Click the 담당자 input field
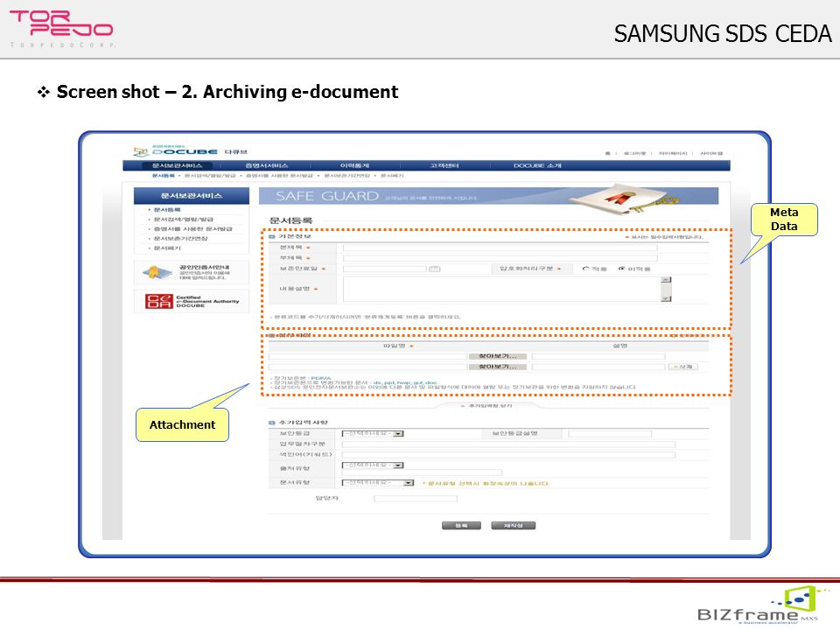 coord(415,498)
